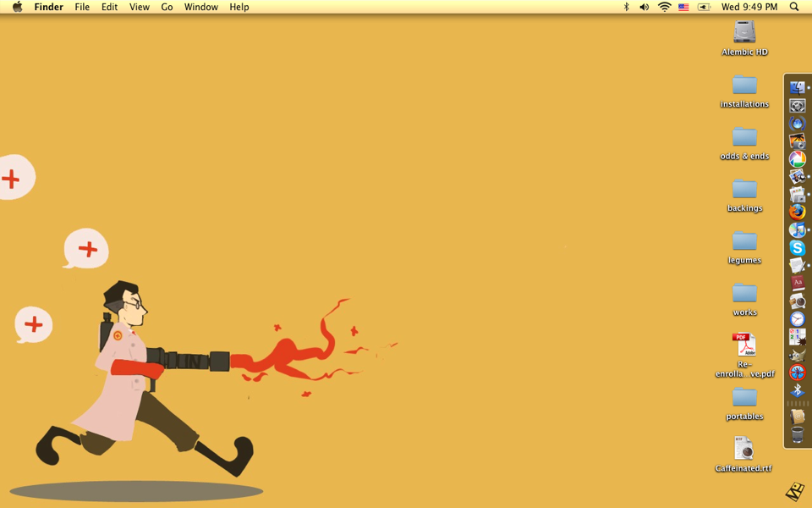Click the battery status menu icon
This screenshot has height=508, width=812.
pyautogui.click(x=704, y=7)
